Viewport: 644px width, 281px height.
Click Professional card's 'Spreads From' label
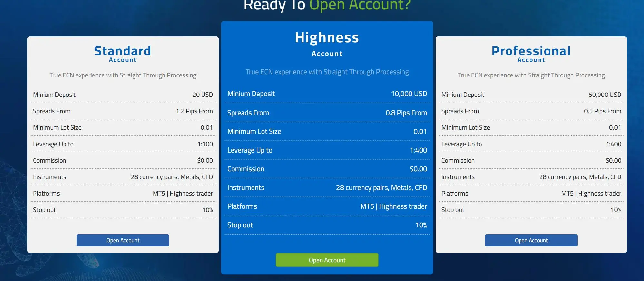[x=460, y=111]
